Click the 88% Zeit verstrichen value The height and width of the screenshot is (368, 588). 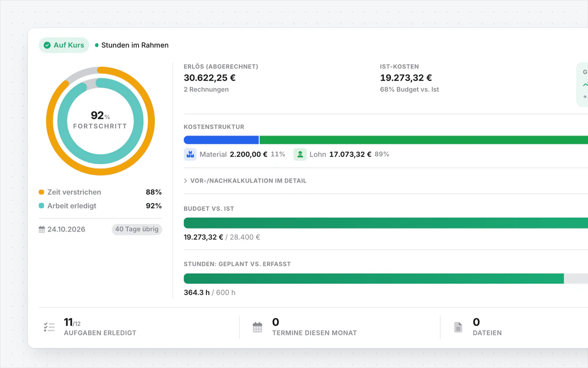click(x=154, y=192)
